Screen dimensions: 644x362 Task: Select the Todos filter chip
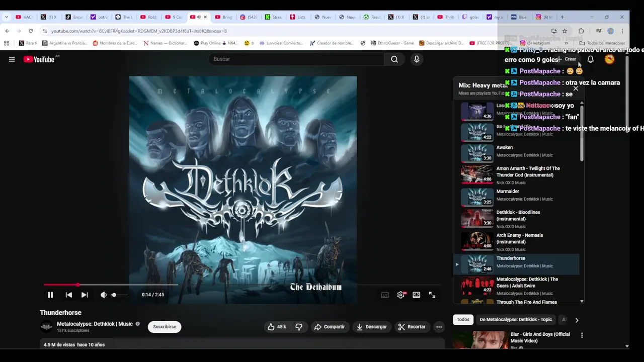pos(463,320)
